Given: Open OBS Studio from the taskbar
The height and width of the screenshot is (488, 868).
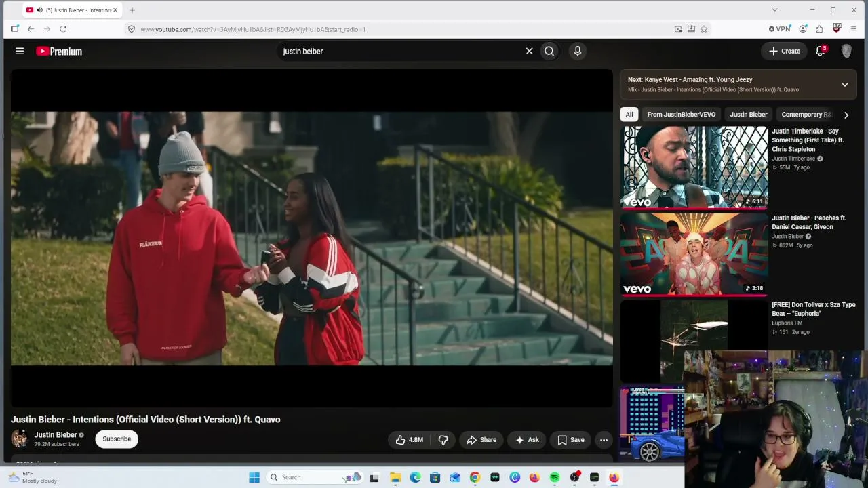Looking at the screenshot, I should click(574, 477).
